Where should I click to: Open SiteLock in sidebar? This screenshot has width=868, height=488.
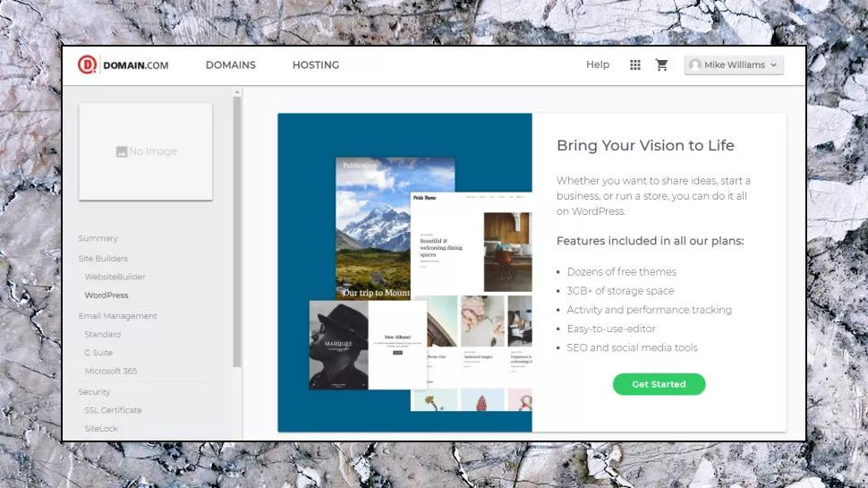point(101,428)
